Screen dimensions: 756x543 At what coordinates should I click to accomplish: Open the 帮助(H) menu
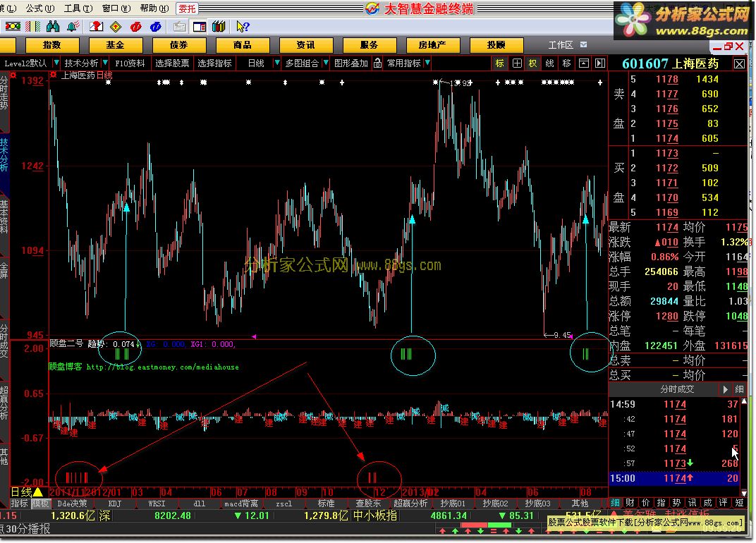[154, 8]
